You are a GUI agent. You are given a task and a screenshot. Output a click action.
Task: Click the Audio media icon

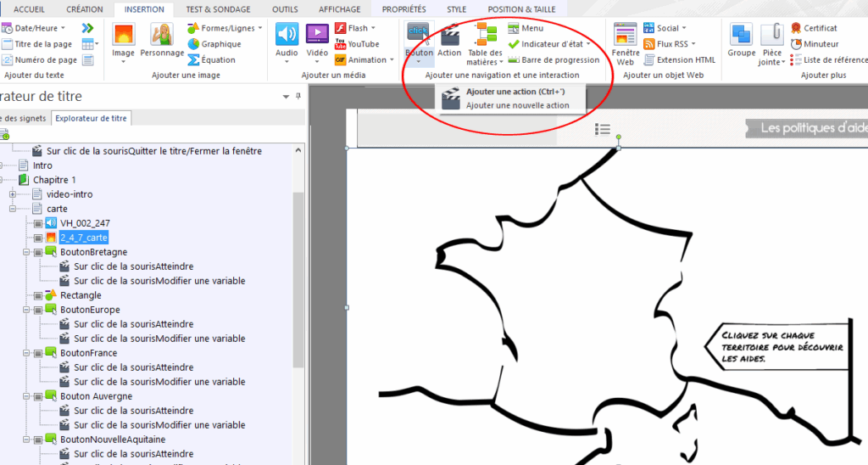pyautogui.click(x=287, y=41)
